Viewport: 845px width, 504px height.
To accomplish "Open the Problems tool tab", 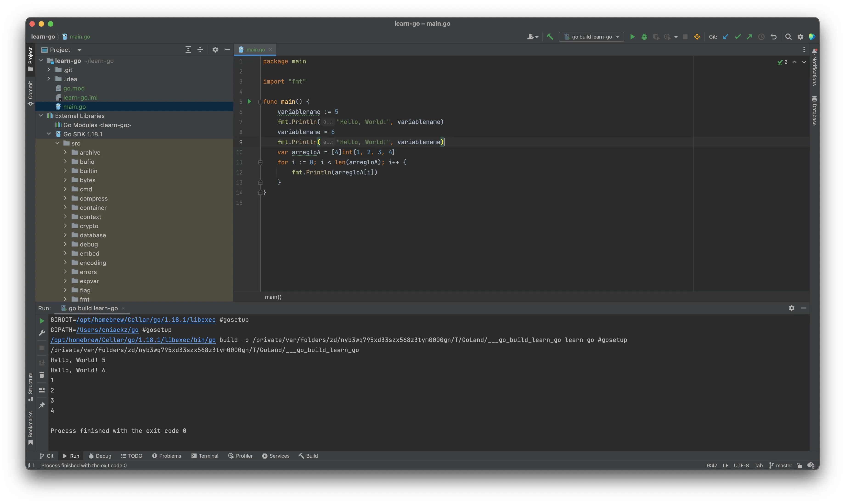I will pyautogui.click(x=166, y=456).
